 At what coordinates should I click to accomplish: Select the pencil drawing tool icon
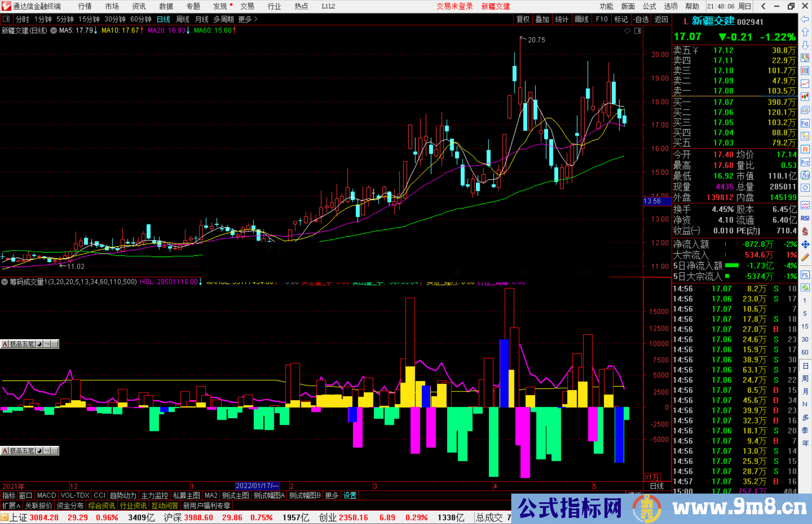805,257
